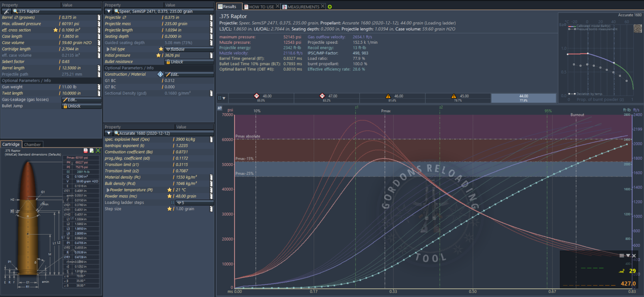Screen dimensions: 644x297
Task: Click the loading ladder steps icon
Action: point(173,202)
